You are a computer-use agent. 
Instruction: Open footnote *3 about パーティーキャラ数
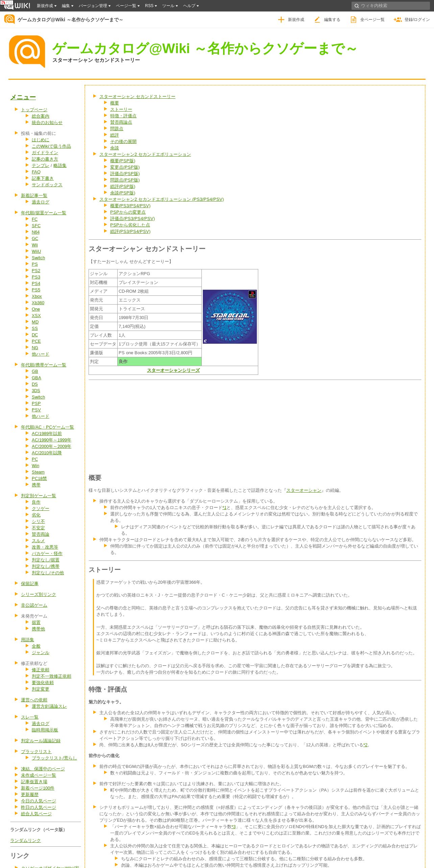[234, 827]
